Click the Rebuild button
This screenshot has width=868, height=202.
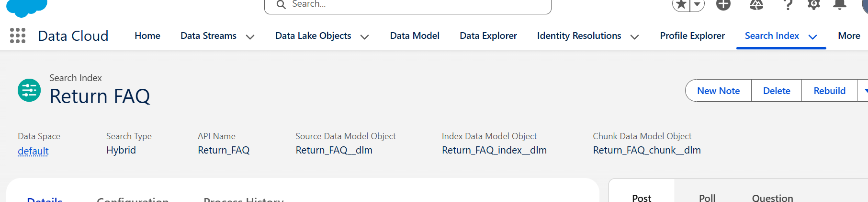(829, 91)
